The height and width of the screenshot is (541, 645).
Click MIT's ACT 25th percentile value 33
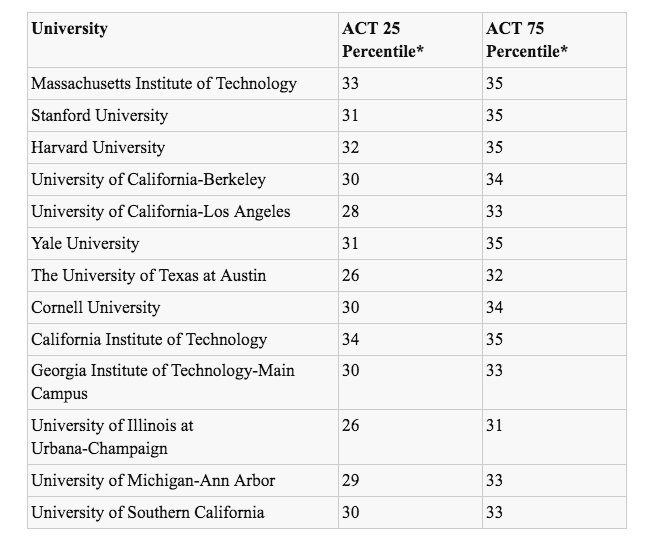point(350,84)
